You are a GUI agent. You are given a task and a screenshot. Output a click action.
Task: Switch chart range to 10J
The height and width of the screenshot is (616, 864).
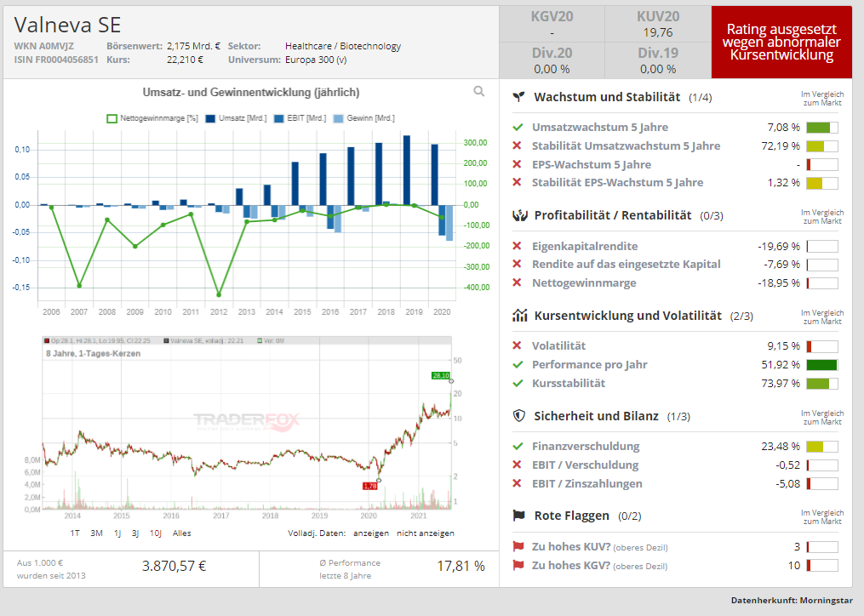[155, 533]
